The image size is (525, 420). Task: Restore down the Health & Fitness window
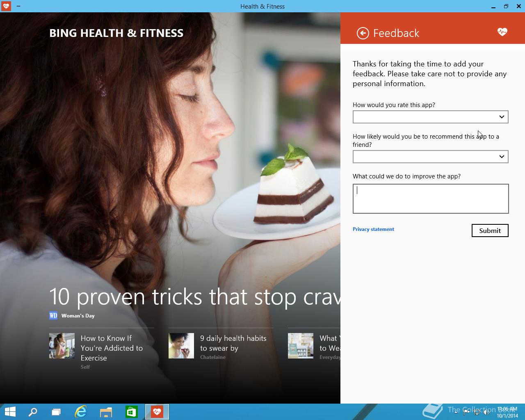click(506, 6)
